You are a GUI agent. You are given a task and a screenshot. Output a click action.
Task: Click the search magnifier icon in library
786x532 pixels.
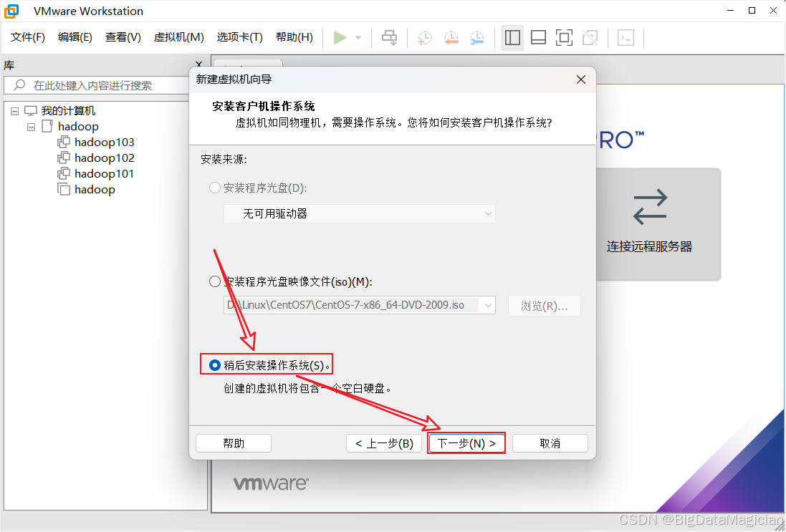(19, 85)
